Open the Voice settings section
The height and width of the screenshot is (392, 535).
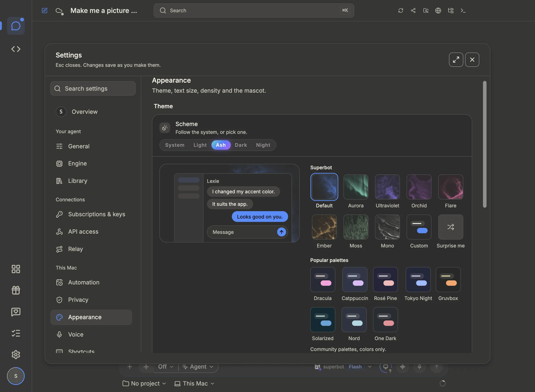point(91,334)
